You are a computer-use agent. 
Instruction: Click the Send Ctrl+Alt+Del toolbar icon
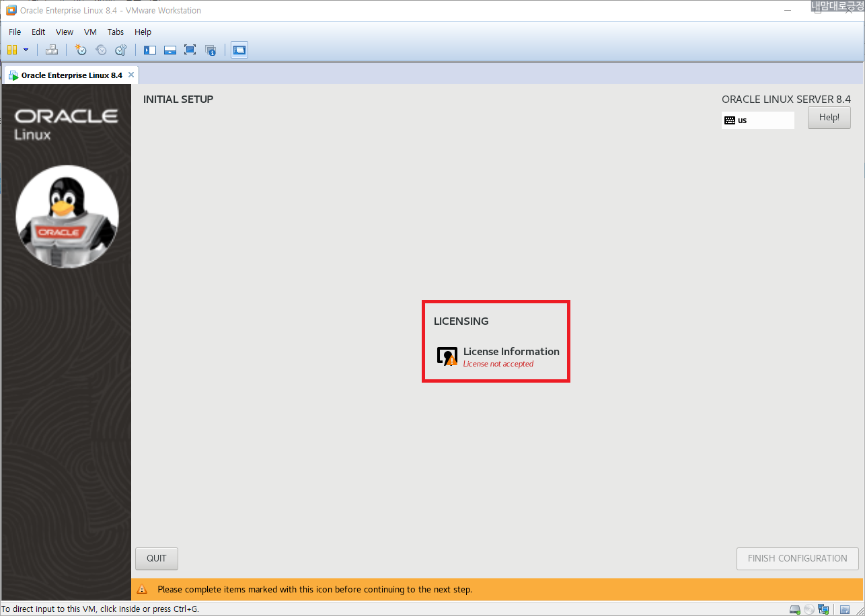pyautogui.click(x=52, y=50)
